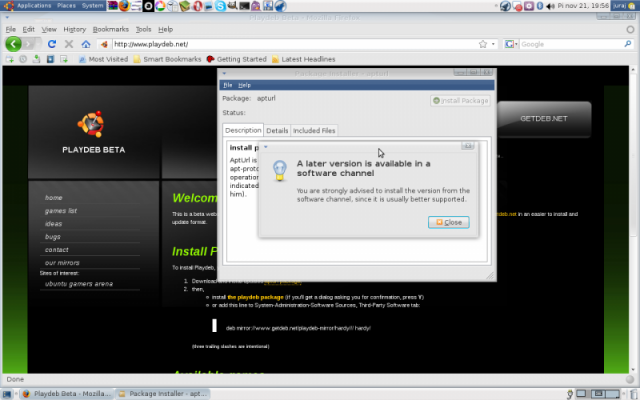Click the purple tray applet icon

point(529,6)
